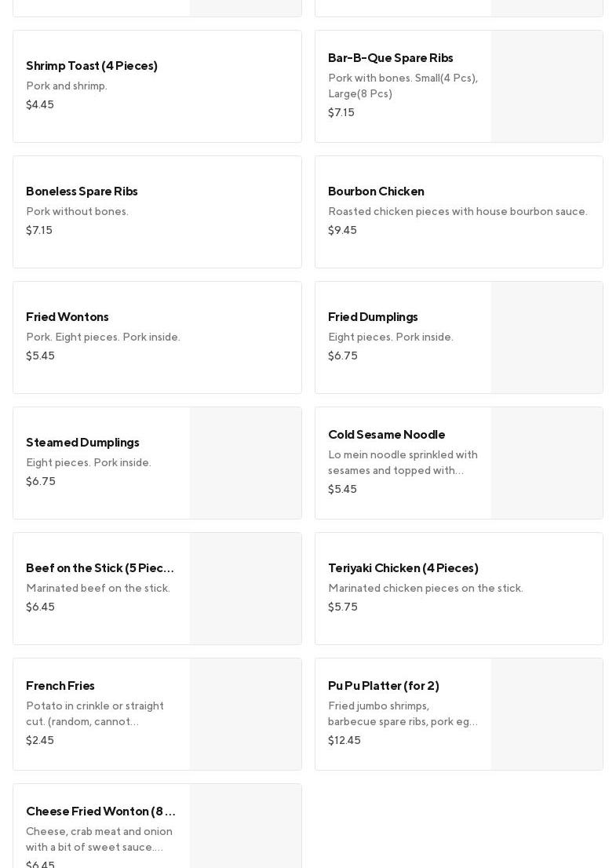The width and height of the screenshot is (616, 868).
Task: Click the Bar-B-Que Spare Ribs image placeholder
Action: pos(546,86)
